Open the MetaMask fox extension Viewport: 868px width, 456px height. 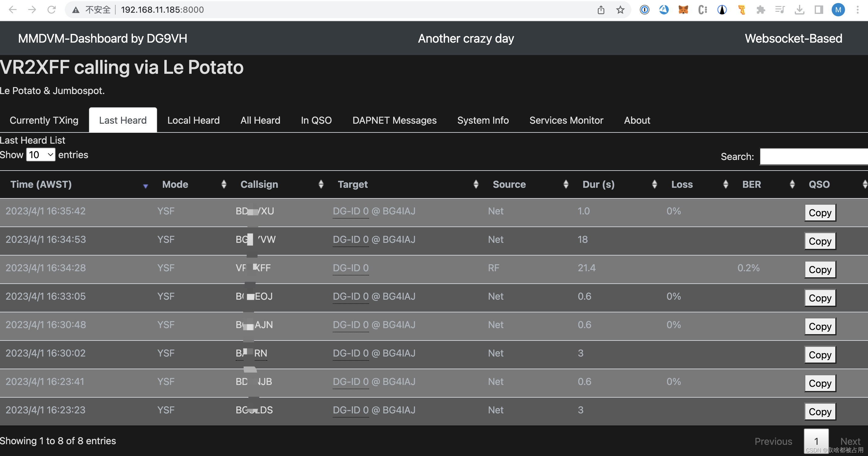tap(683, 10)
